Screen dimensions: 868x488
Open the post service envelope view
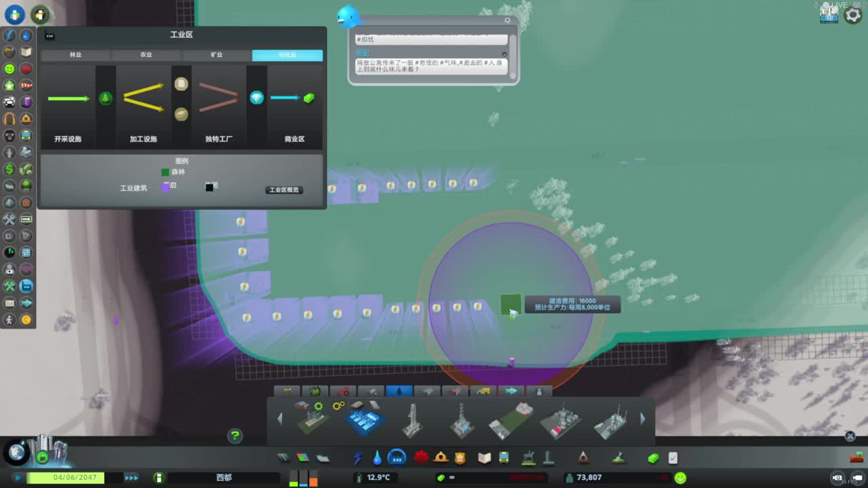tap(9, 303)
